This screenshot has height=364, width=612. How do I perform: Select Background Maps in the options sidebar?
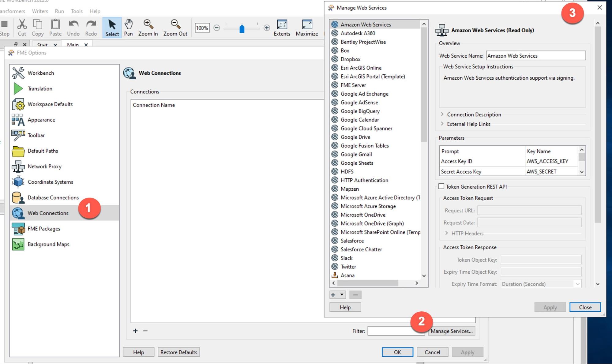pyautogui.click(x=48, y=244)
